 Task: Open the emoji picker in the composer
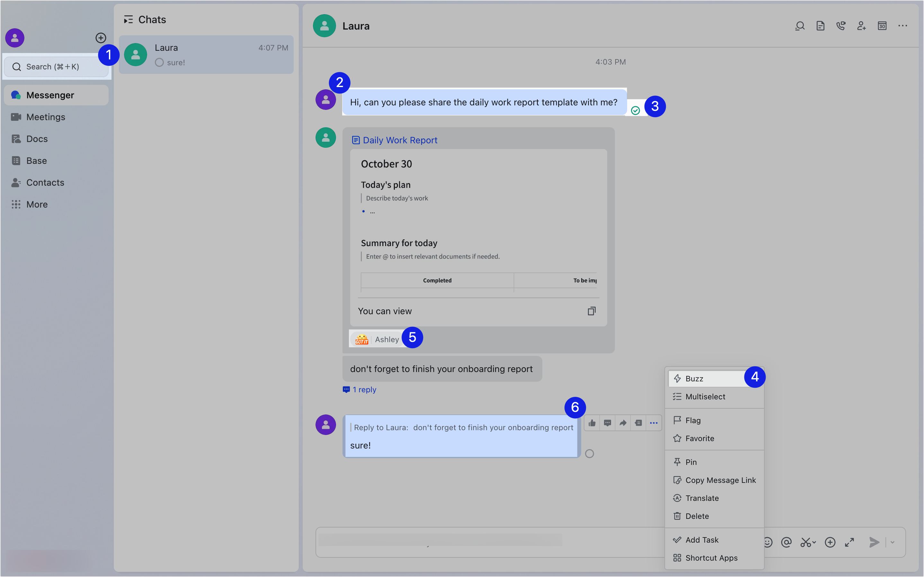[x=768, y=542]
